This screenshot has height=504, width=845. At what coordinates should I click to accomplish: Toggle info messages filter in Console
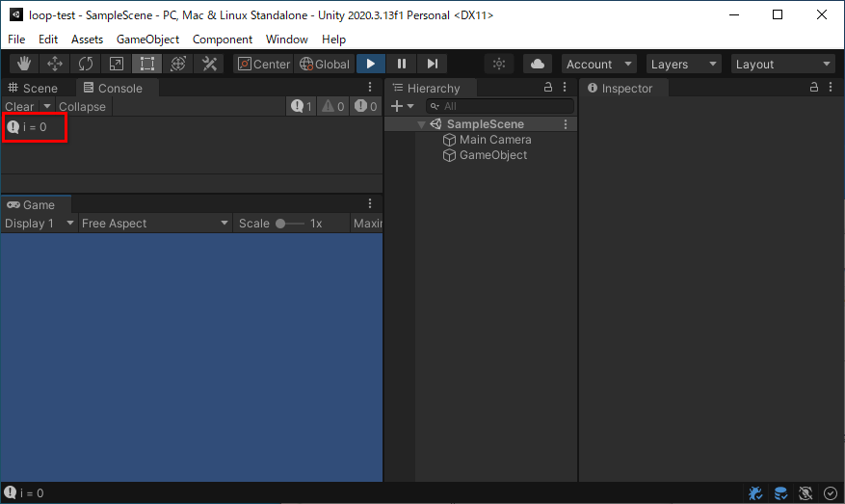302,107
